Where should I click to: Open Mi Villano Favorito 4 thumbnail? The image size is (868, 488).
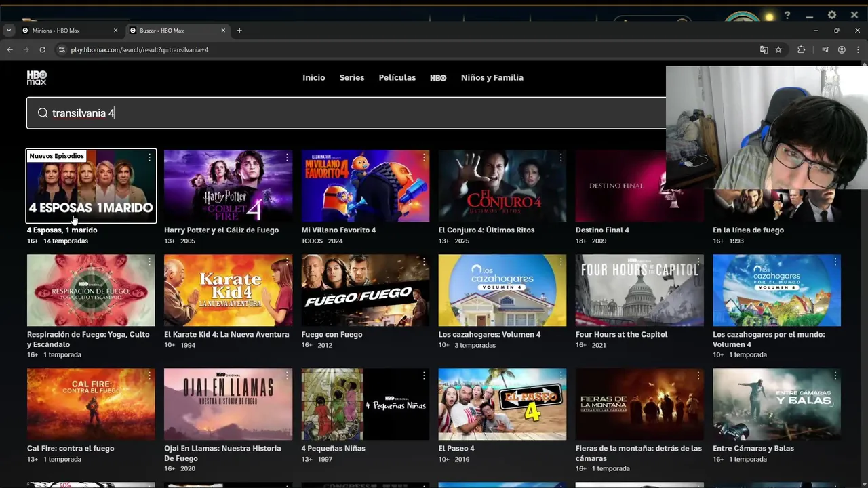pyautogui.click(x=366, y=186)
